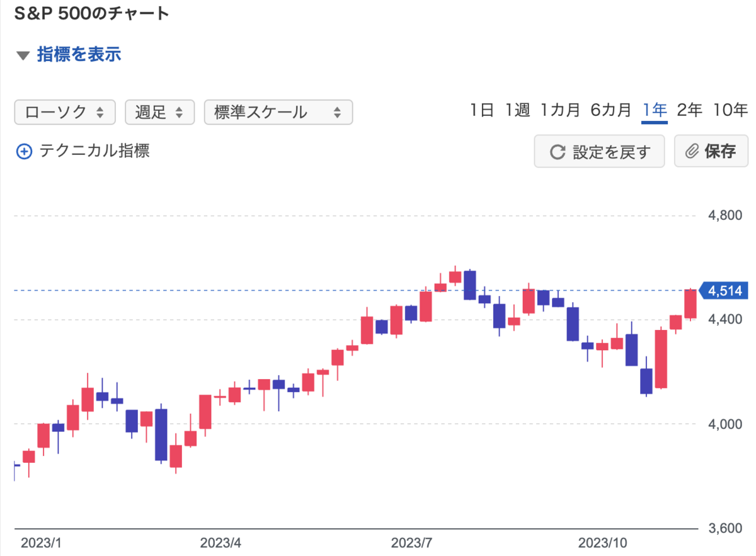Viewport: 756px width, 556px height.
Task: Select the 10年 time range
Action: click(x=730, y=110)
